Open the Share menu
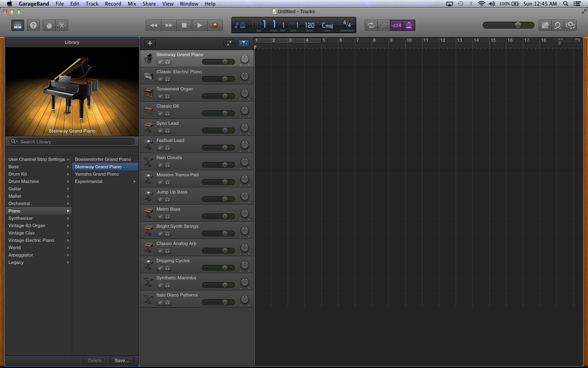The height and width of the screenshot is (368, 588). click(149, 4)
